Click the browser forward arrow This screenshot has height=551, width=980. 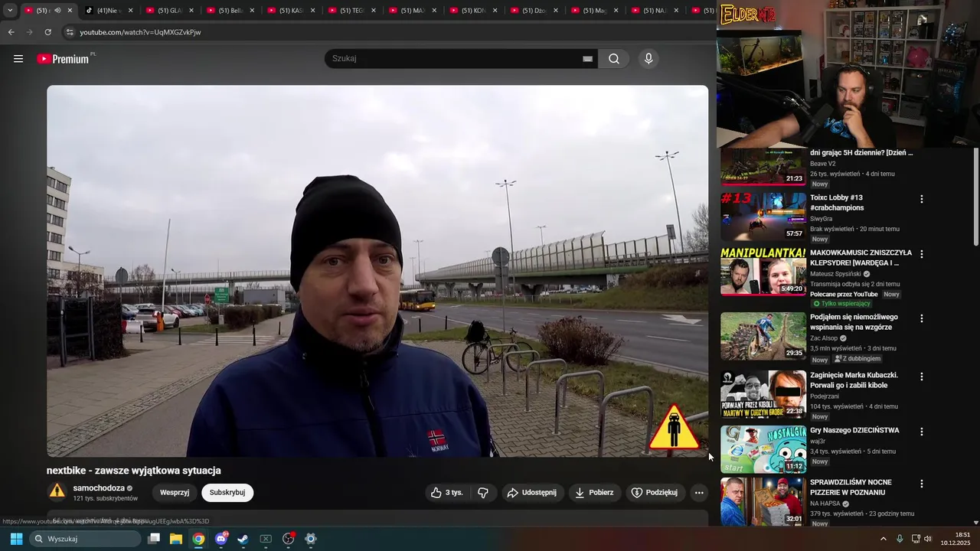(29, 32)
